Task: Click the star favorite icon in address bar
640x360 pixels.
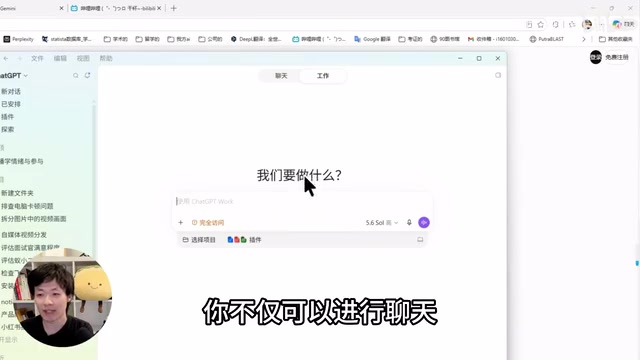Action: click(x=541, y=24)
